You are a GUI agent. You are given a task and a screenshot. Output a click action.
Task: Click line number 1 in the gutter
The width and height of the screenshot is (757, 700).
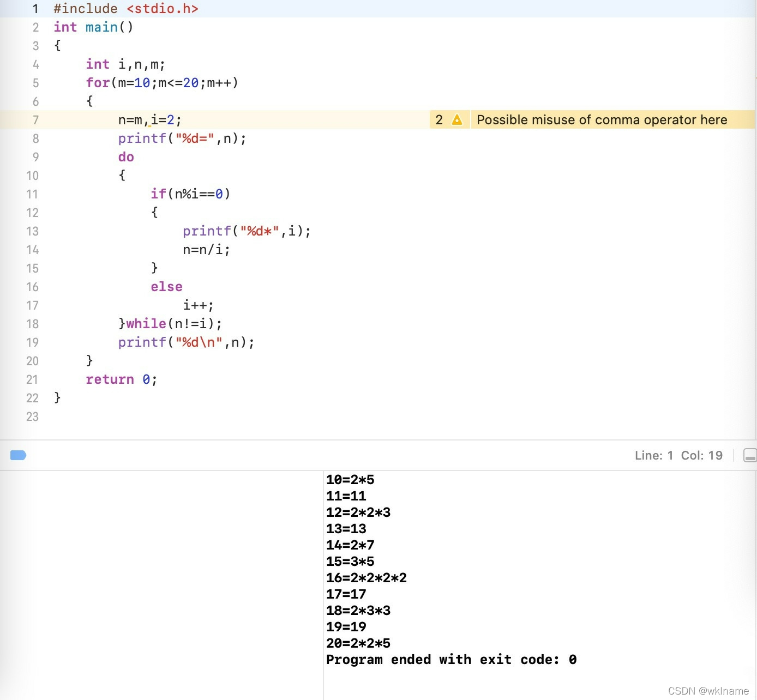coord(35,9)
